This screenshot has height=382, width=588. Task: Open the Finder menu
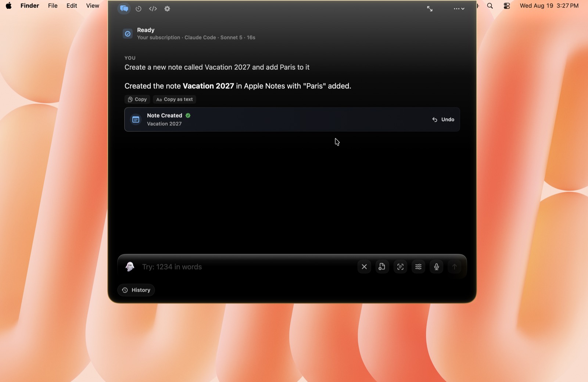click(30, 6)
